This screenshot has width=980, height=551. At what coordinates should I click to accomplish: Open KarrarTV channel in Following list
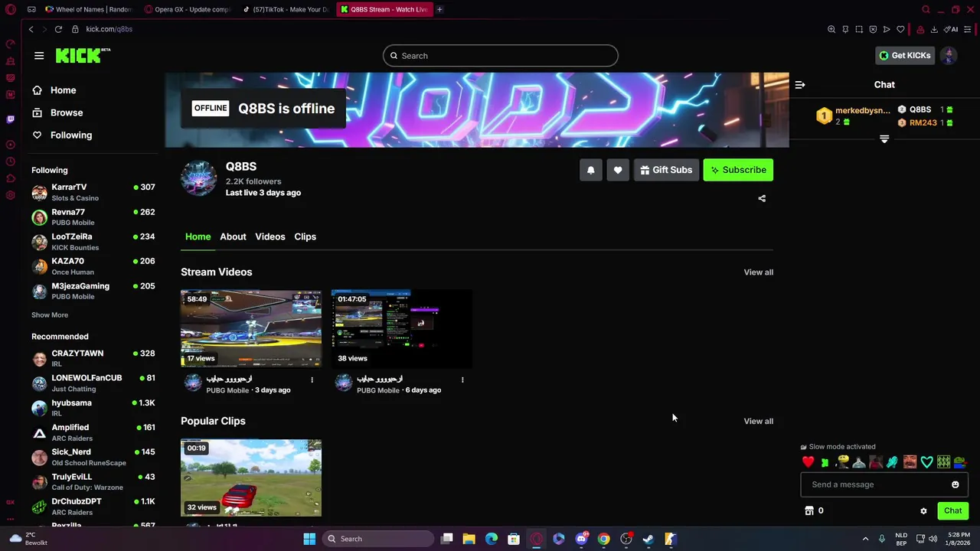[x=93, y=192]
